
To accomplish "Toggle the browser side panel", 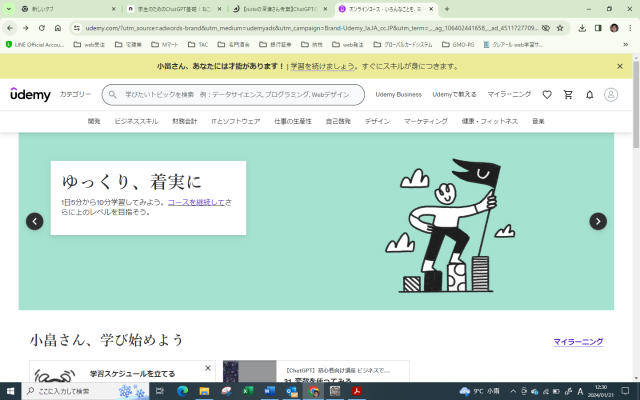I will pos(598,28).
